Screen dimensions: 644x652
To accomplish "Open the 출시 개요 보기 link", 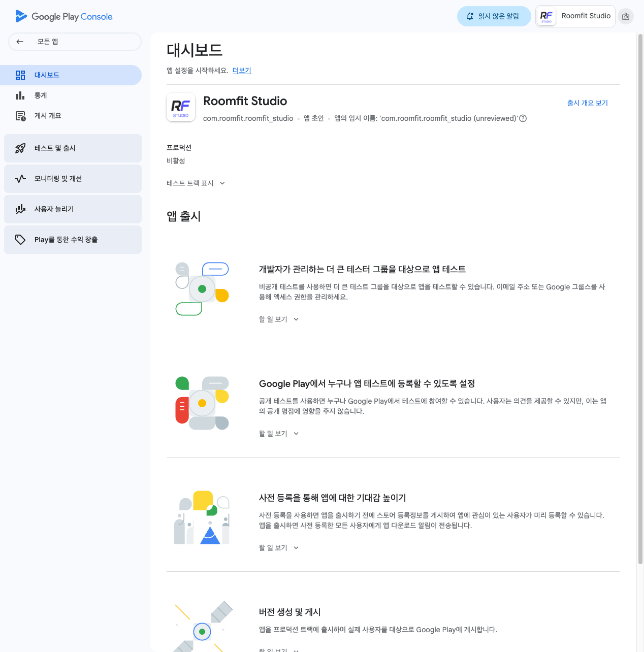I will [x=587, y=103].
